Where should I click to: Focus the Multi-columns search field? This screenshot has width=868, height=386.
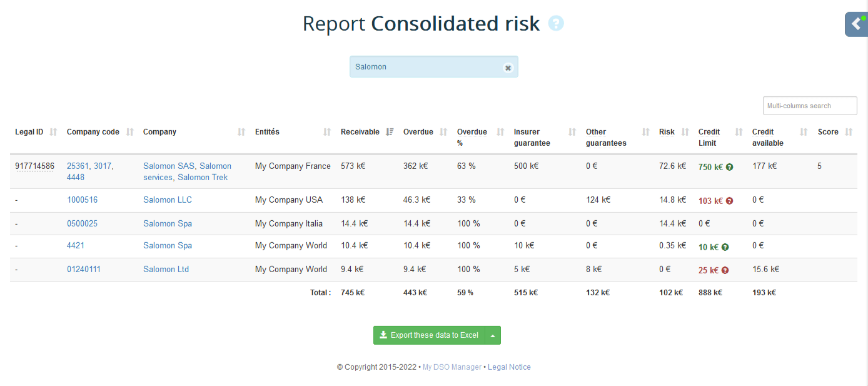[x=809, y=106]
